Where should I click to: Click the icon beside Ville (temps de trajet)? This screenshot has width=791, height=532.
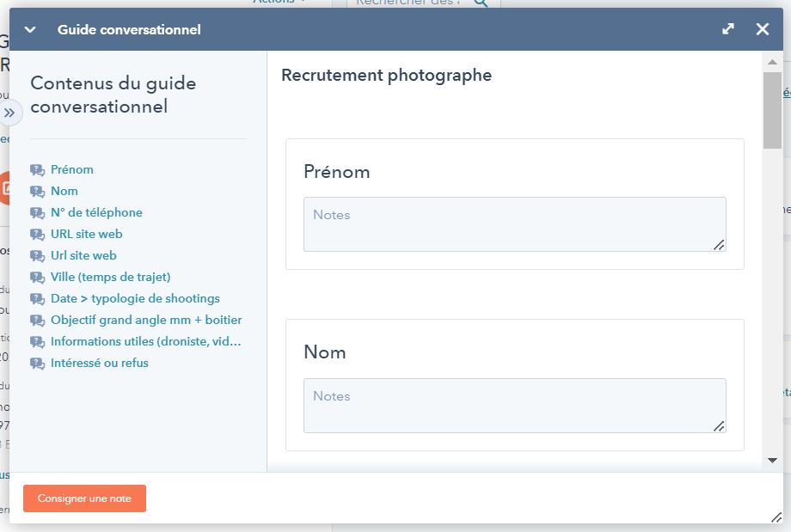[x=37, y=278]
